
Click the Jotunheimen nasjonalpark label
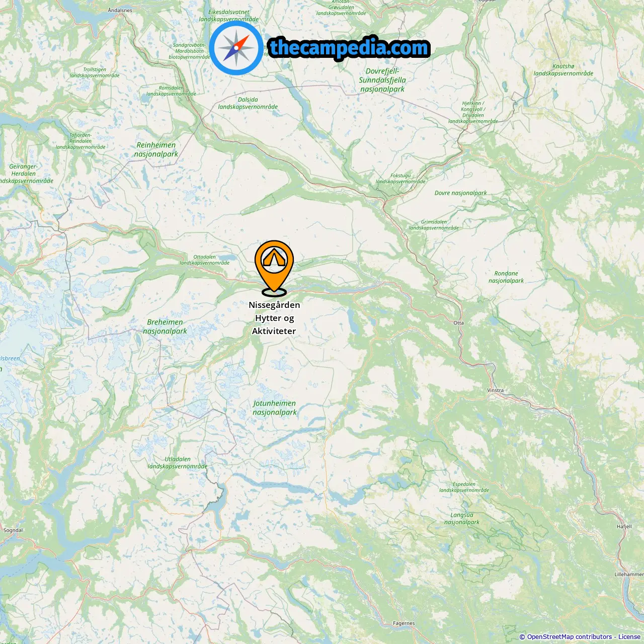pyautogui.click(x=275, y=408)
